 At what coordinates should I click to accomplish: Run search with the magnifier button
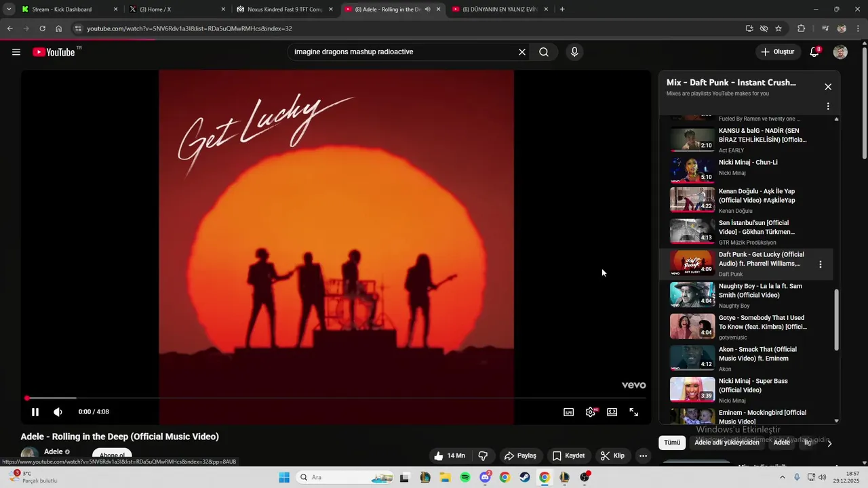(544, 52)
